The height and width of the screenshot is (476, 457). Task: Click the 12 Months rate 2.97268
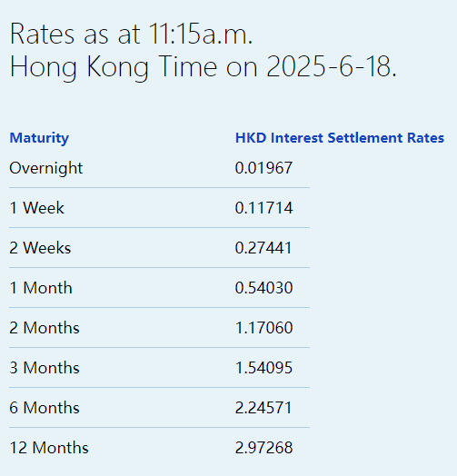pos(263,448)
